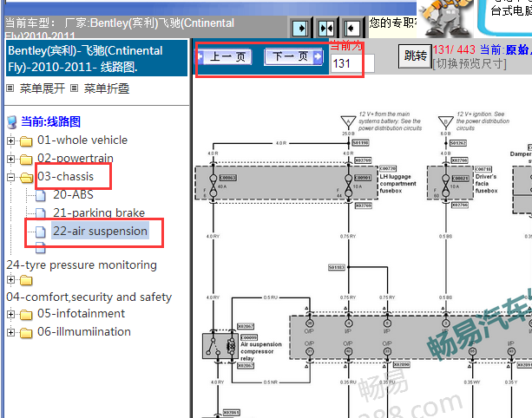Expand the 02-powertrain folder
Image resolution: width=532 pixels, height=418 pixels.
11,159
